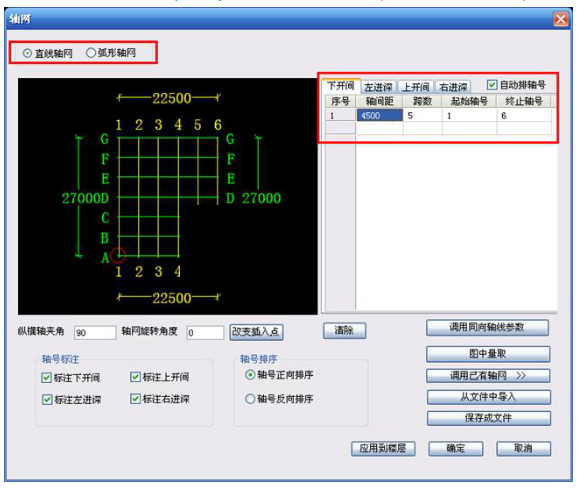Viewport: 586px width, 500px height.
Task: Switch to the 右进深 tab
Action: [453, 87]
